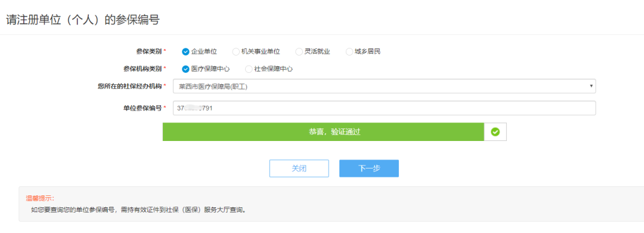Click the 关闭 button

(299, 168)
